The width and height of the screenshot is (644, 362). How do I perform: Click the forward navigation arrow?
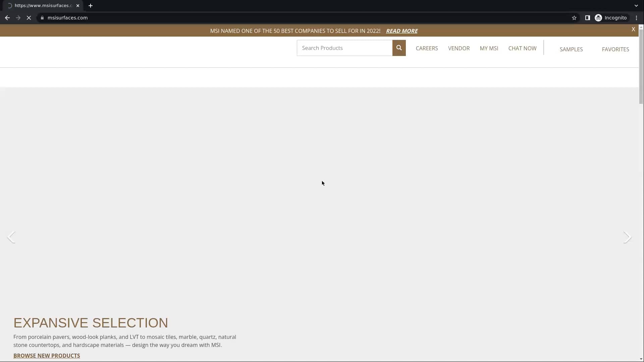click(x=18, y=18)
